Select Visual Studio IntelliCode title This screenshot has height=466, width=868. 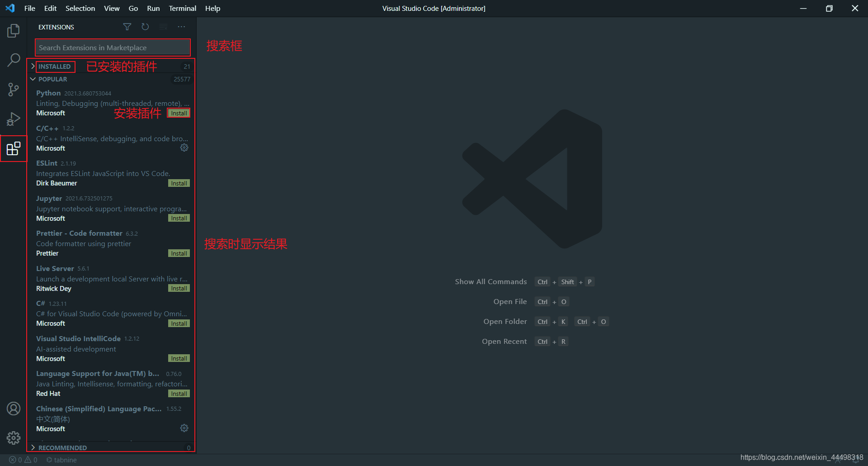click(x=78, y=338)
